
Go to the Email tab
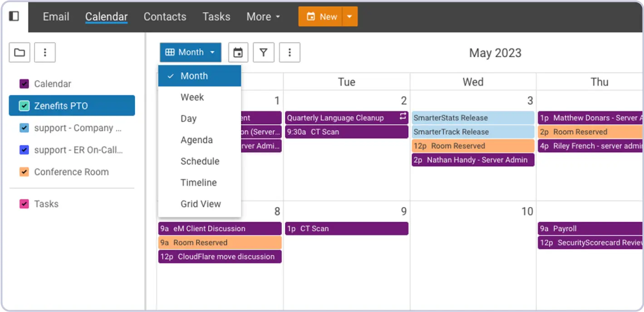coord(56,17)
